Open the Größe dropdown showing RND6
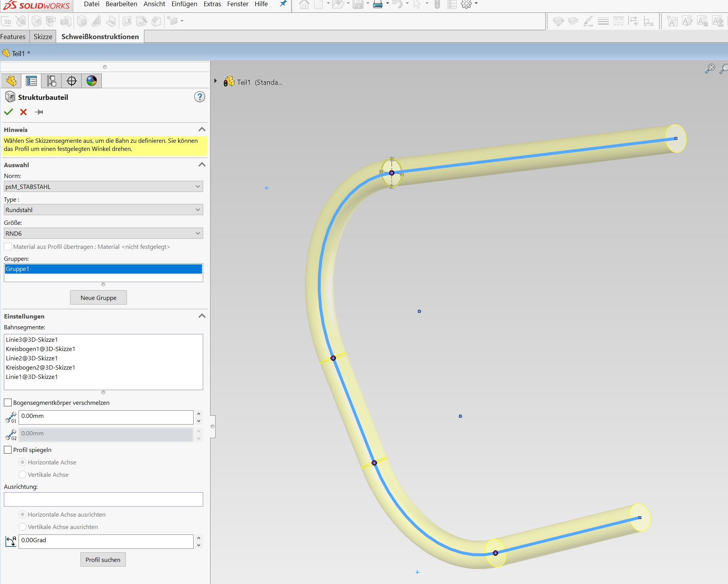Image resolution: width=728 pixels, height=584 pixels. click(x=103, y=233)
